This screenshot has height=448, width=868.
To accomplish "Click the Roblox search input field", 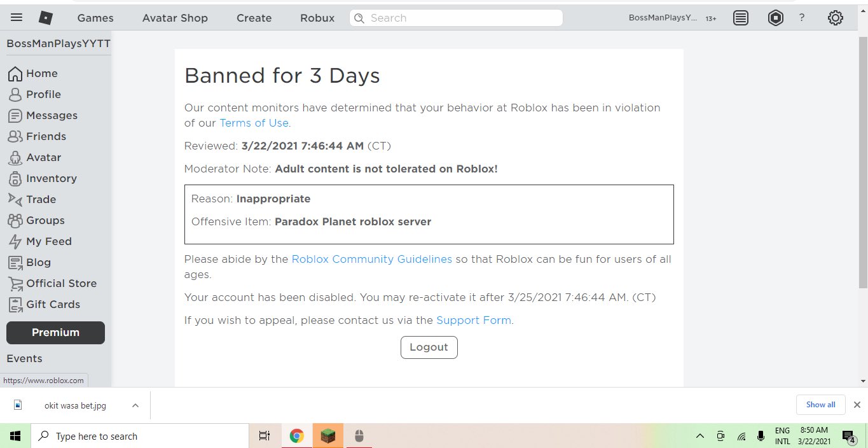I will coord(456,18).
